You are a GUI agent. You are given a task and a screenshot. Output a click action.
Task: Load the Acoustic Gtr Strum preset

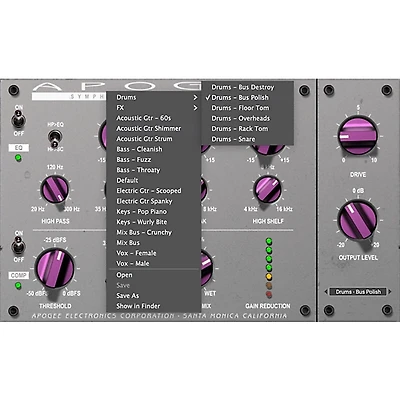point(154,139)
